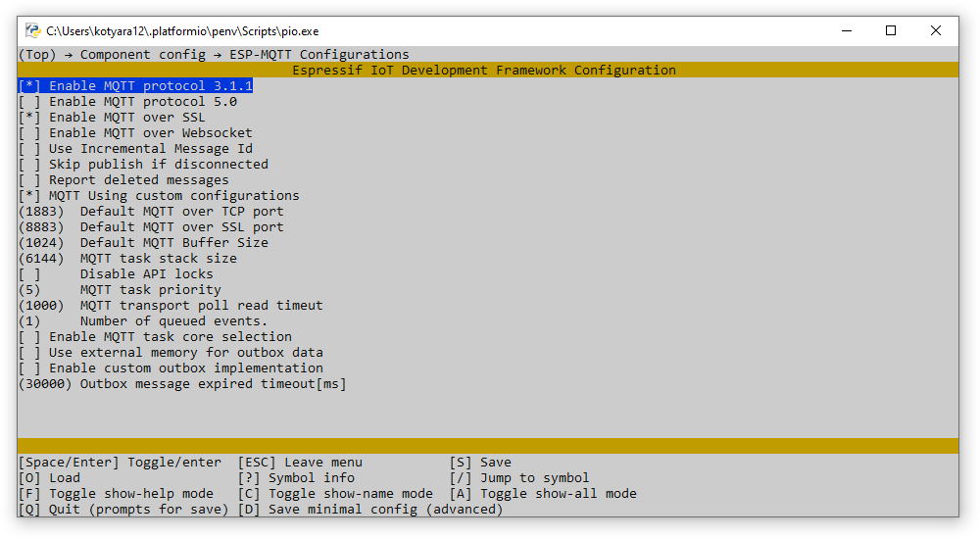Click the [S] Save hint
The width and height of the screenshot is (980, 539).
click(480, 463)
